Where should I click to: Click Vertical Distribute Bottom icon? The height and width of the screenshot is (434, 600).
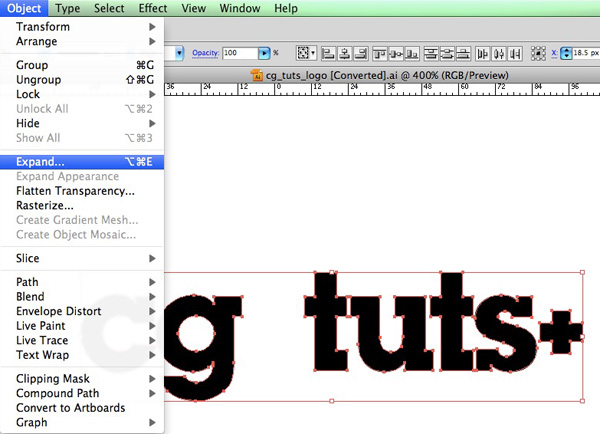[x=463, y=54]
